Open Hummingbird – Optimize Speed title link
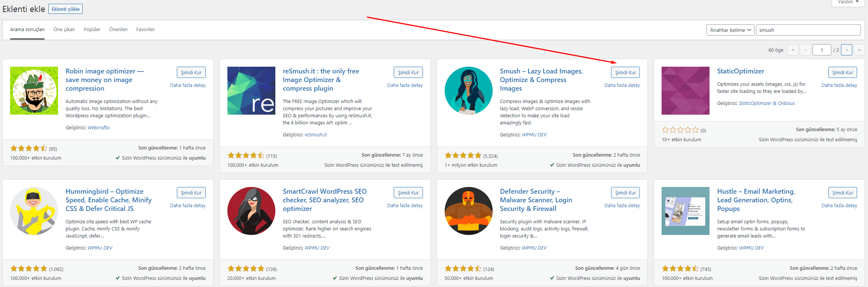This screenshot has width=868, height=287. tap(109, 200)
